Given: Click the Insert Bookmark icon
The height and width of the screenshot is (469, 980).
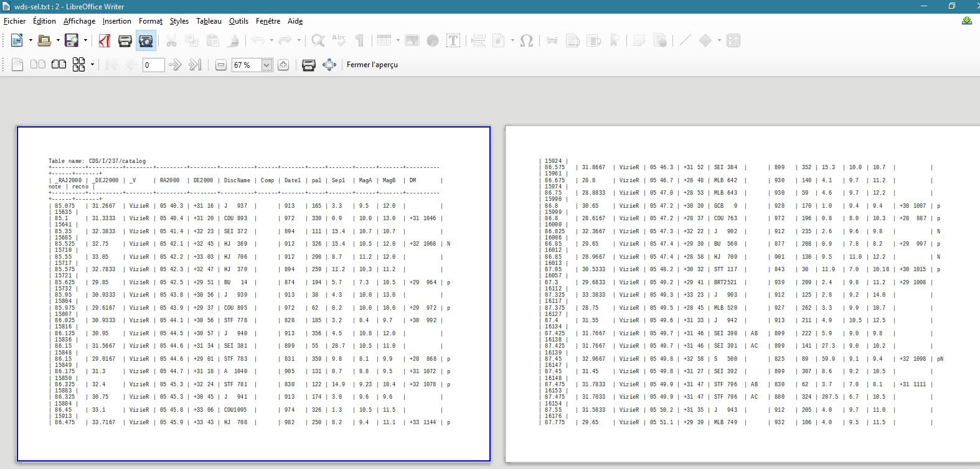Looking at the screenshot, I should point(614,41).
